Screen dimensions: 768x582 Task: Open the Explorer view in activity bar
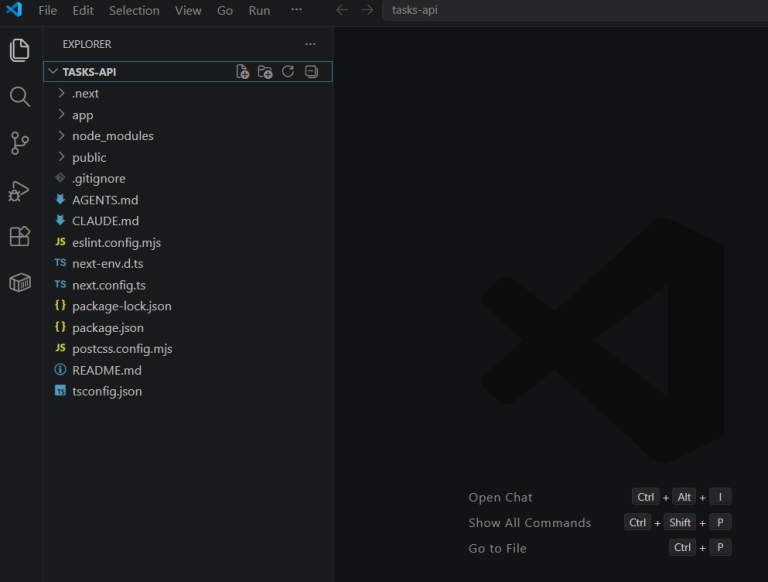(20, 50)
